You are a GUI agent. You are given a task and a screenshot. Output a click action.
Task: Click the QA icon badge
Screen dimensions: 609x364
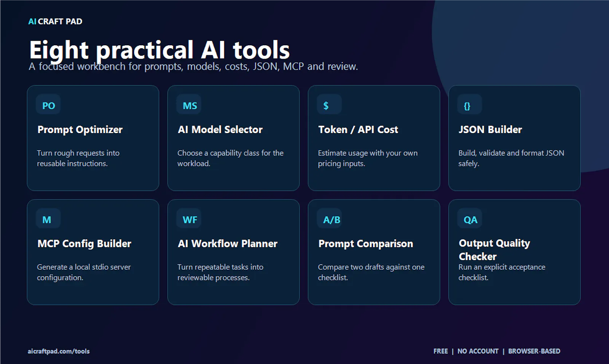pos(470,219)
